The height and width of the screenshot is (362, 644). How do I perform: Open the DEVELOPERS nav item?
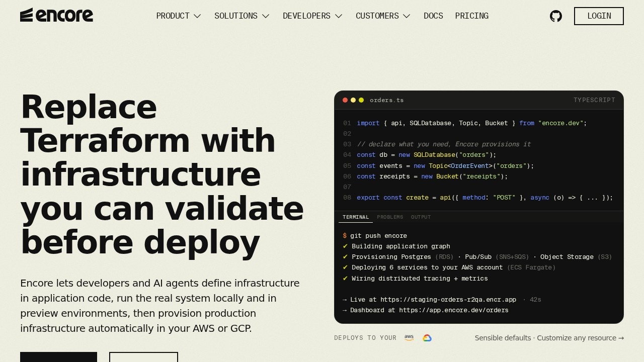[x=313, y=16]
